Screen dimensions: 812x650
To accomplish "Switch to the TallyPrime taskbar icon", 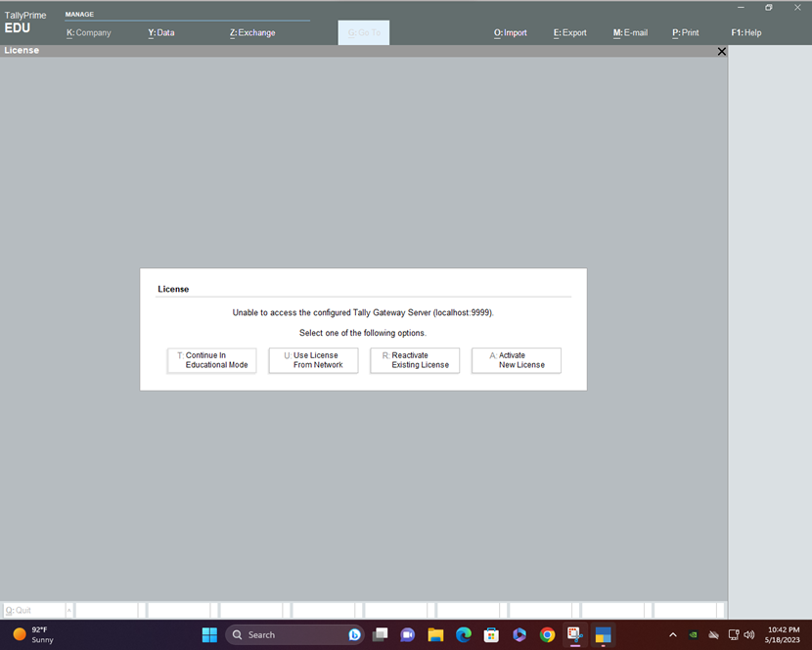I will pos(603,634).
